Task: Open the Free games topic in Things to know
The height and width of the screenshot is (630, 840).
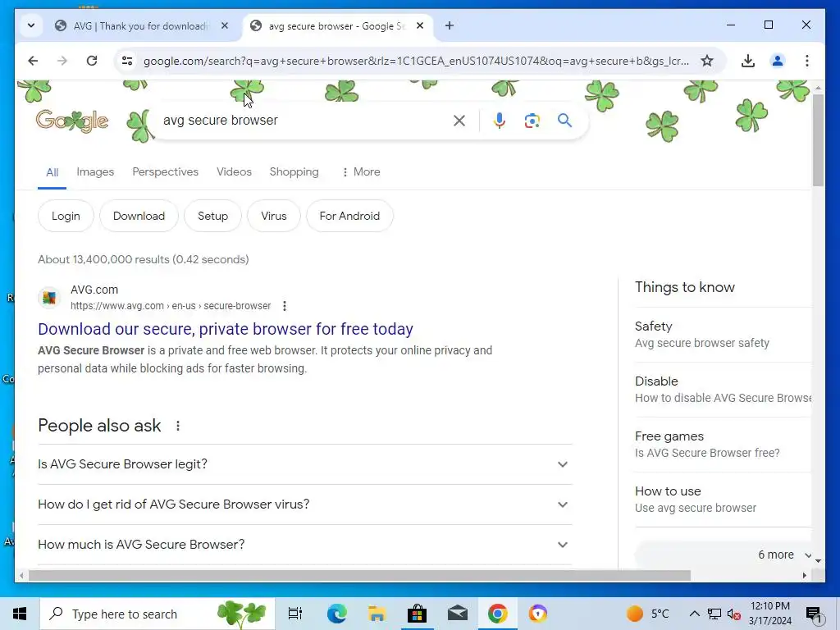Action: click(x=724, y=444)
